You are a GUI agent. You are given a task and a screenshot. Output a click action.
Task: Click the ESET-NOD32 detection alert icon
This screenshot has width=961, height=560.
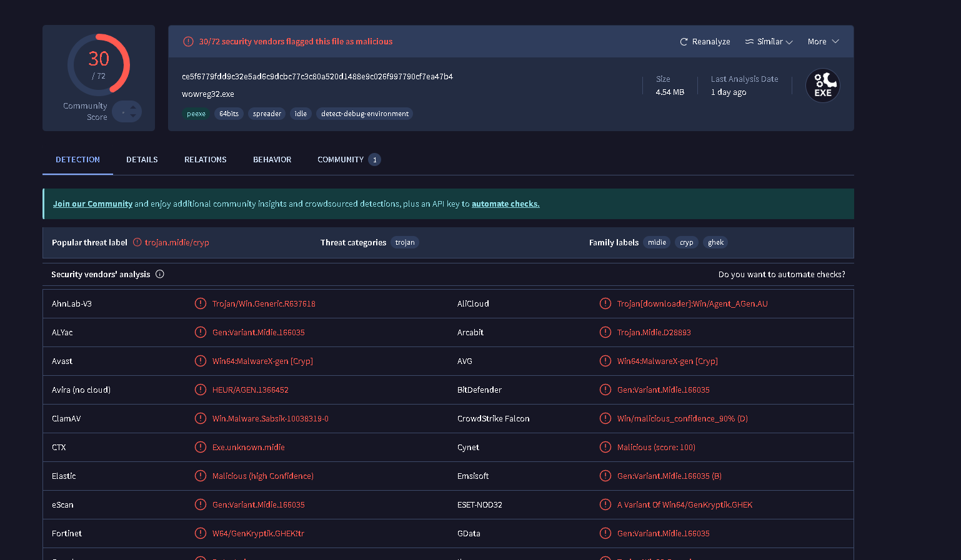point(605,504)
